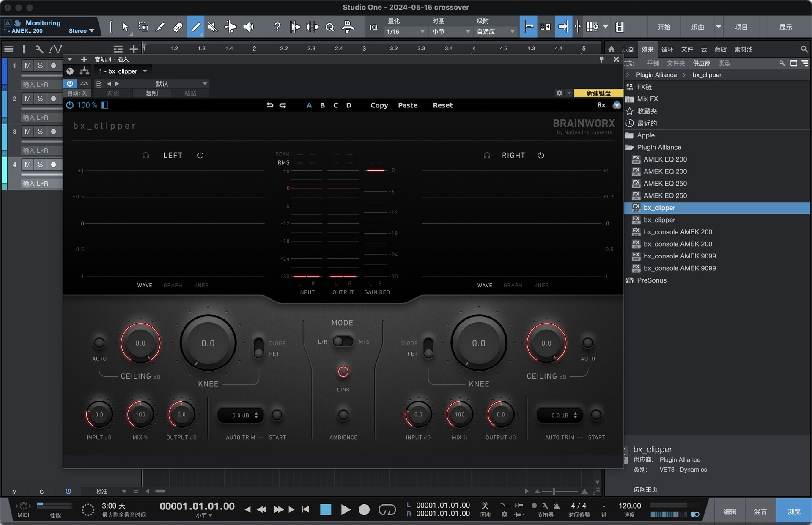Toggle the L/R M/S mode switch

pyautogui.click(x=343, y=341)
